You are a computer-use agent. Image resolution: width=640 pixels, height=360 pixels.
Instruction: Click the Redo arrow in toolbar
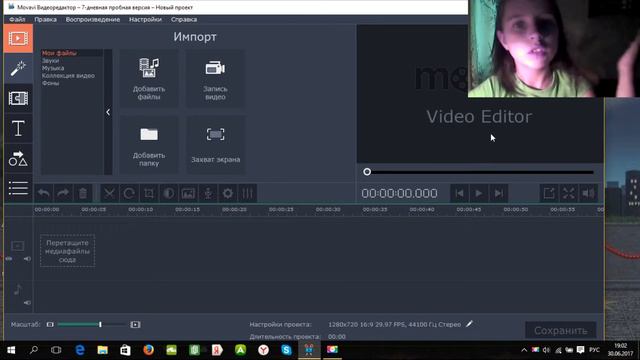63,193
